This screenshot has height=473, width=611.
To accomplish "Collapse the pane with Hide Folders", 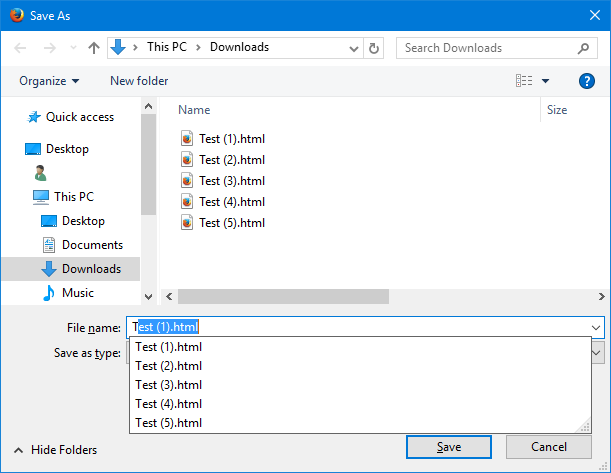I will 56,450.
